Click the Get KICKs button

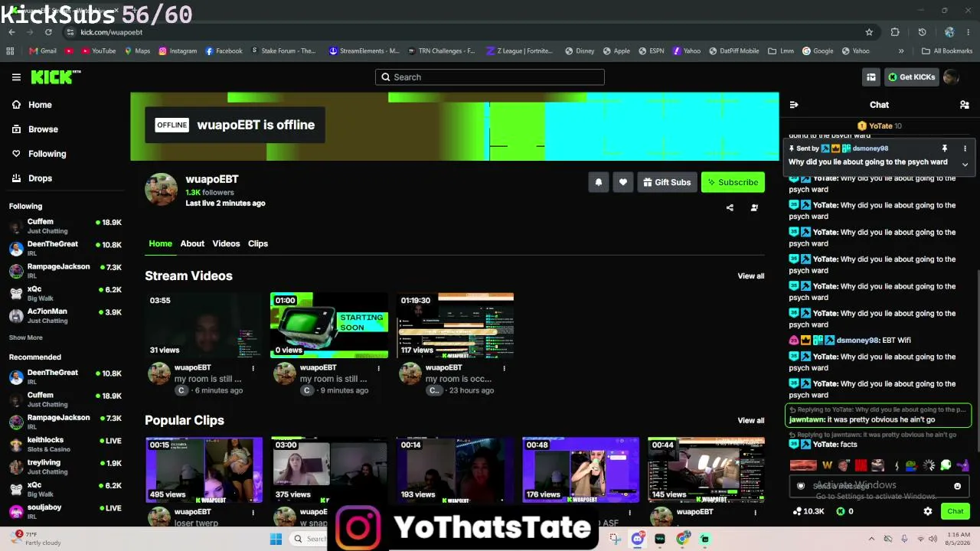point(911,77)
